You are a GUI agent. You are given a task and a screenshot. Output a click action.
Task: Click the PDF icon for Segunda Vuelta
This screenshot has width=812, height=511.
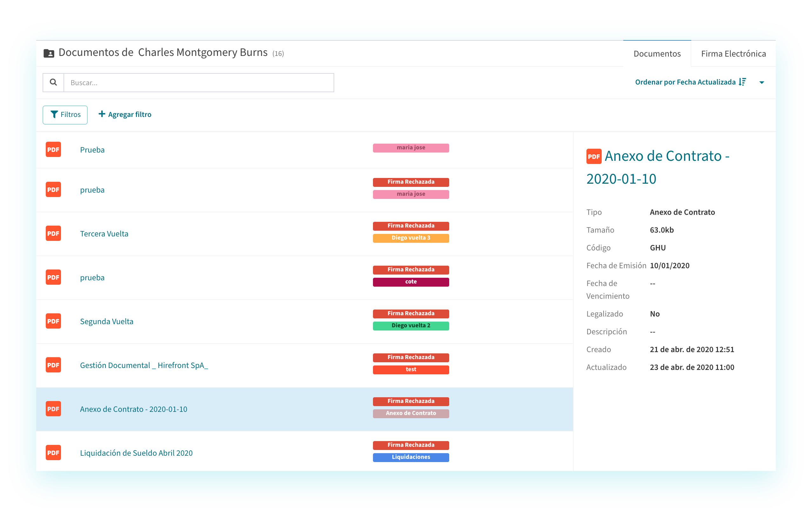[x=53, y=320]
